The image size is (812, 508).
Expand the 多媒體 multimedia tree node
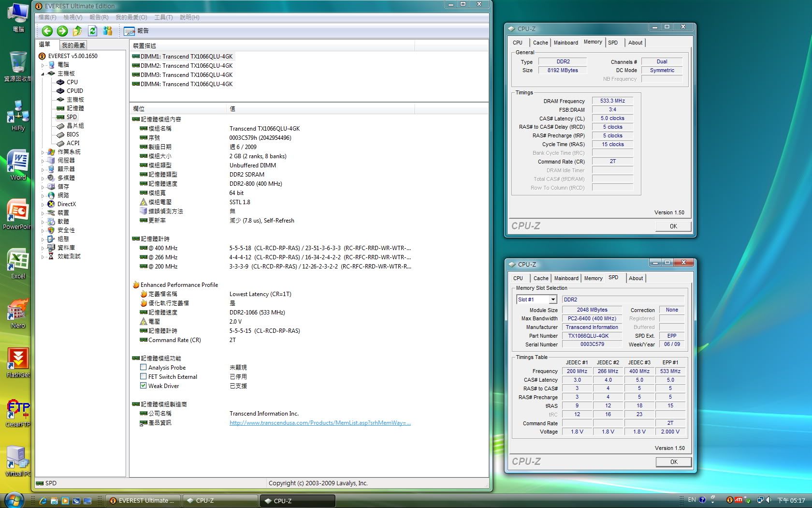click(x=43, y=178)
